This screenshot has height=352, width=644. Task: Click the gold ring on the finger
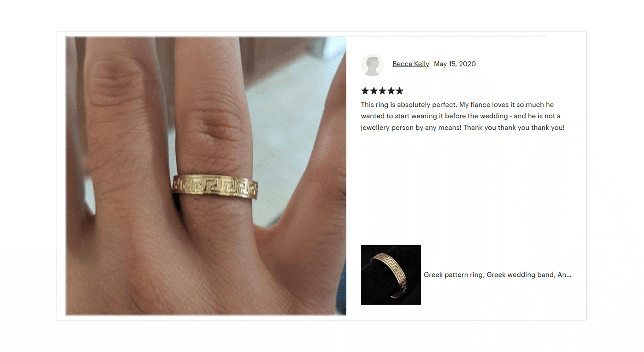click(x=215, y=187)
